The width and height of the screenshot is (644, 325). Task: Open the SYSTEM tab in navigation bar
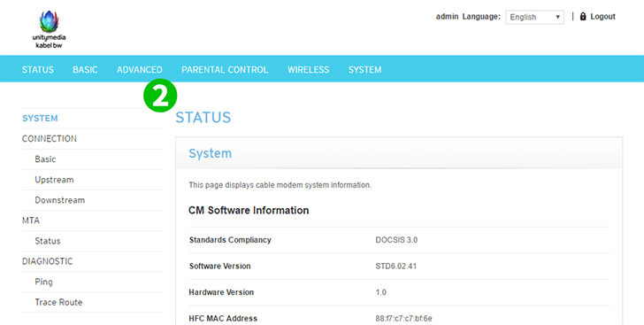pyautogui.click(x=364, y=70)
